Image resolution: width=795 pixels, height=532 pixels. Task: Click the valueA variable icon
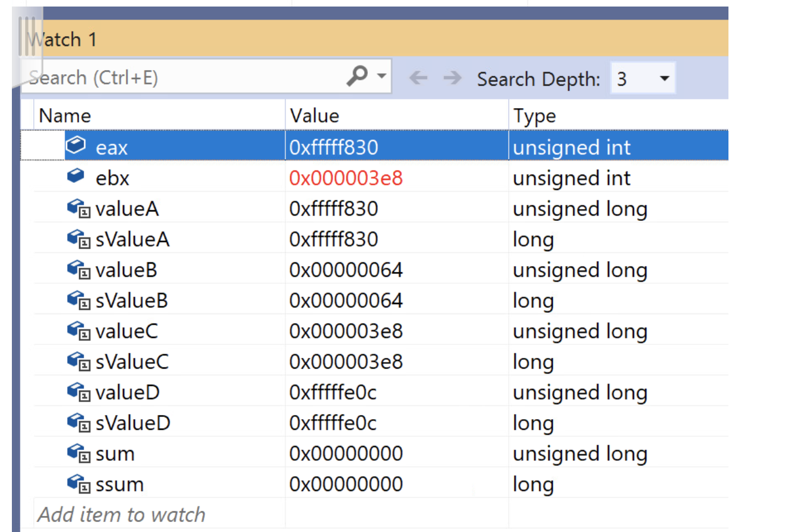78,207
